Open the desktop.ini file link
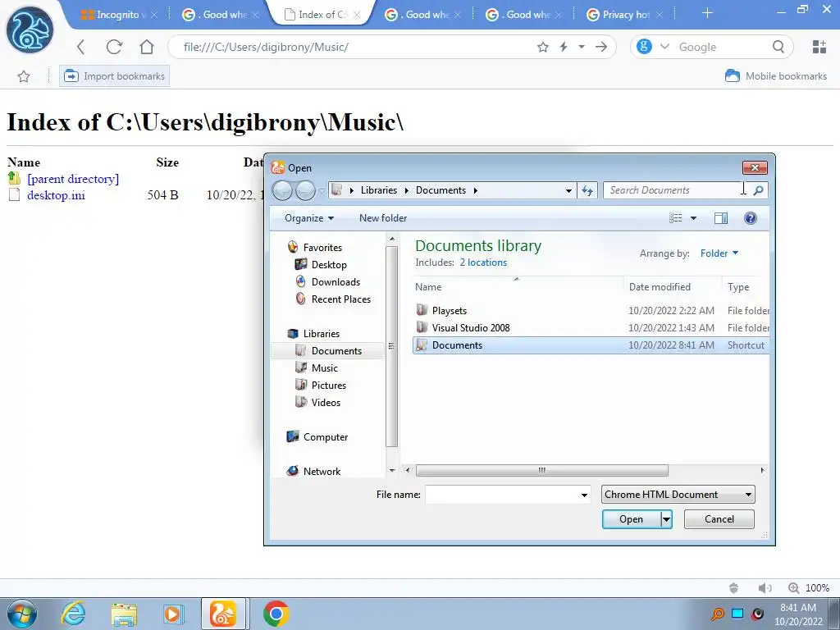 click(x=56, y=195)
